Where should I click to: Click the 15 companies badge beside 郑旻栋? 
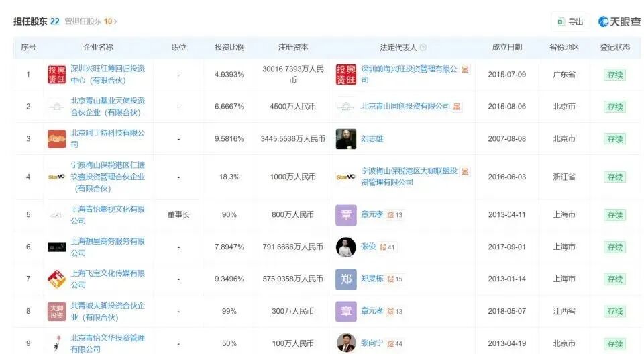point(395,279)
